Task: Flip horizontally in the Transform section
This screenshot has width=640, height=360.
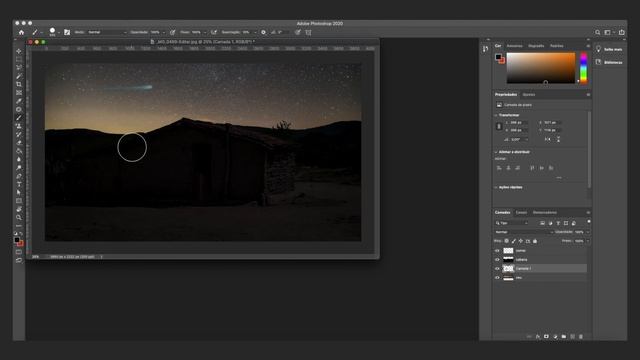Action: coord(548,139)
